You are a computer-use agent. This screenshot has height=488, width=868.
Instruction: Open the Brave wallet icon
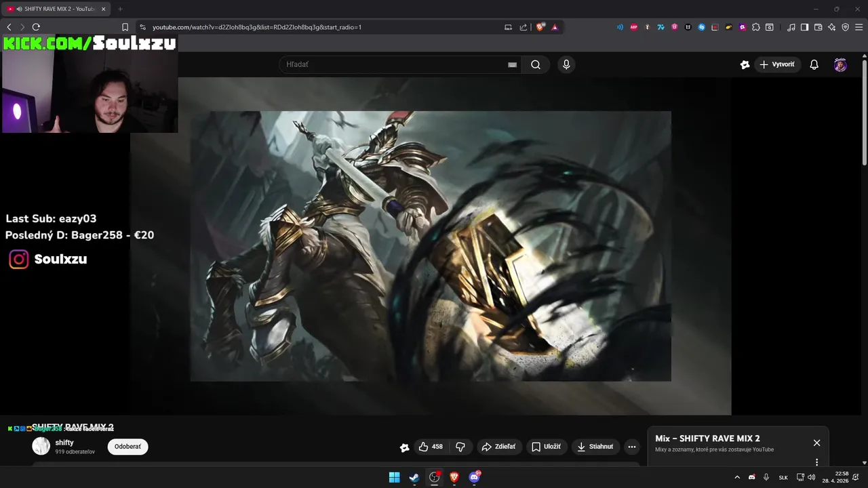pyautogui.click(x=818, y=27)
